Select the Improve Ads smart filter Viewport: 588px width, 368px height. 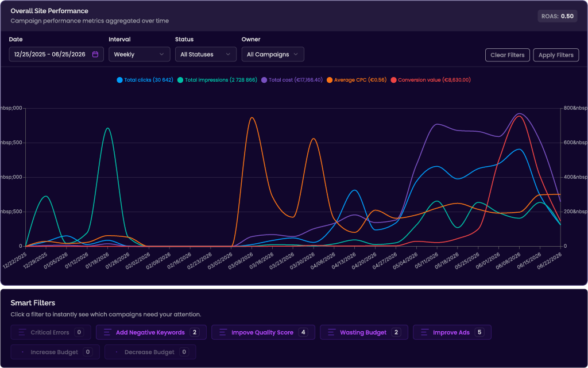pos(452,332)
